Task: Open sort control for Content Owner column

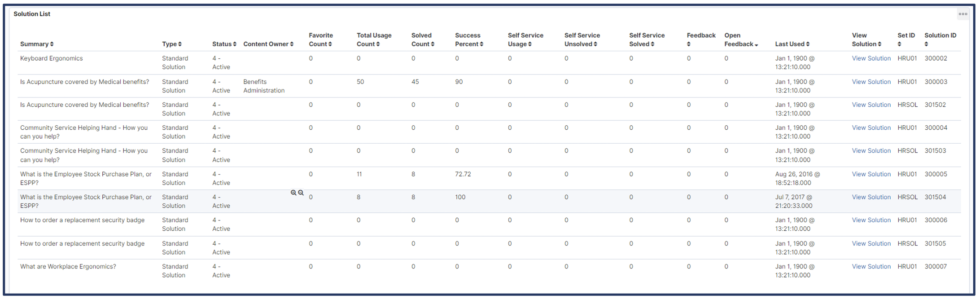Action: pyautogui.click(x=293, y=44)
